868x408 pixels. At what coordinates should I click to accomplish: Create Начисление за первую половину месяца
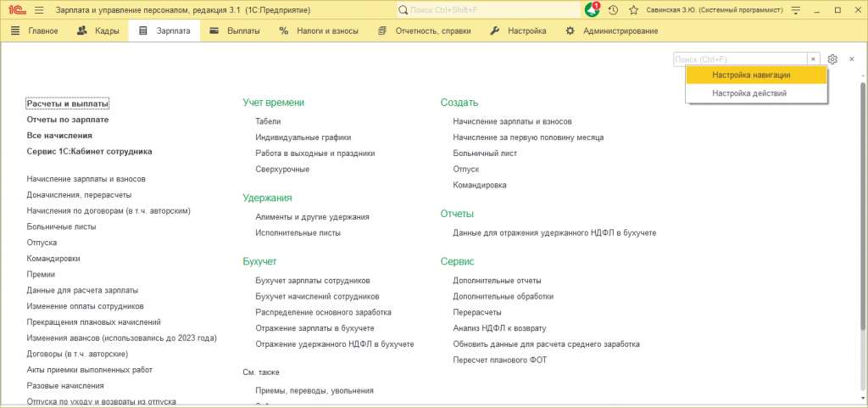528,137
